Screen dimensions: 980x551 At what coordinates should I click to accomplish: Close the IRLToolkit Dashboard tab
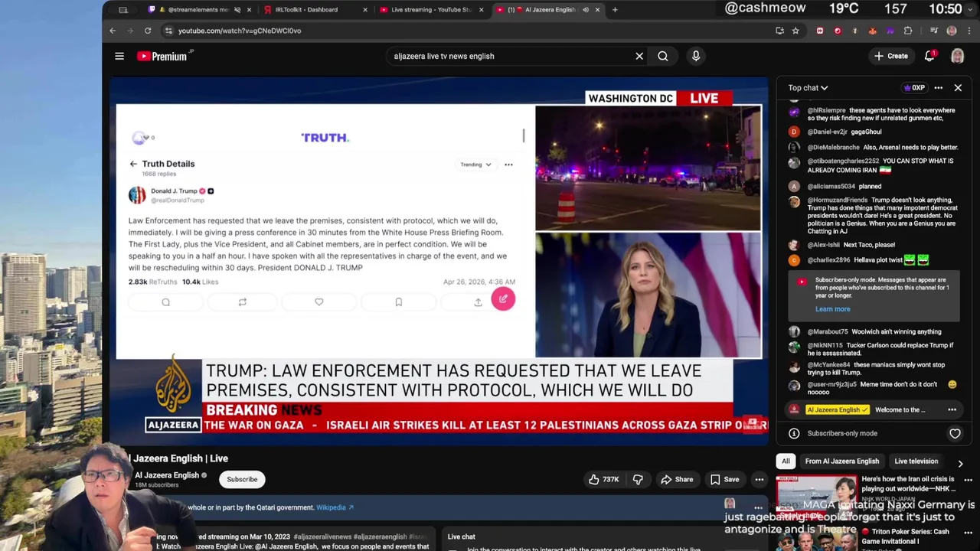click(364, 10)
